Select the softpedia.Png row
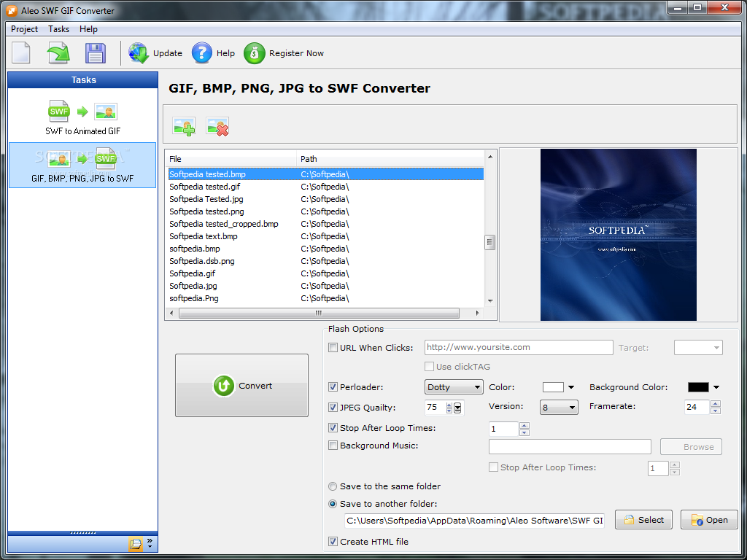 coord(326,298)
